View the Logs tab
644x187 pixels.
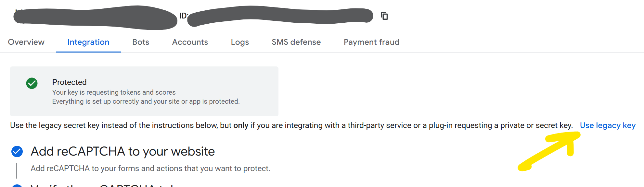click(240, 42)
